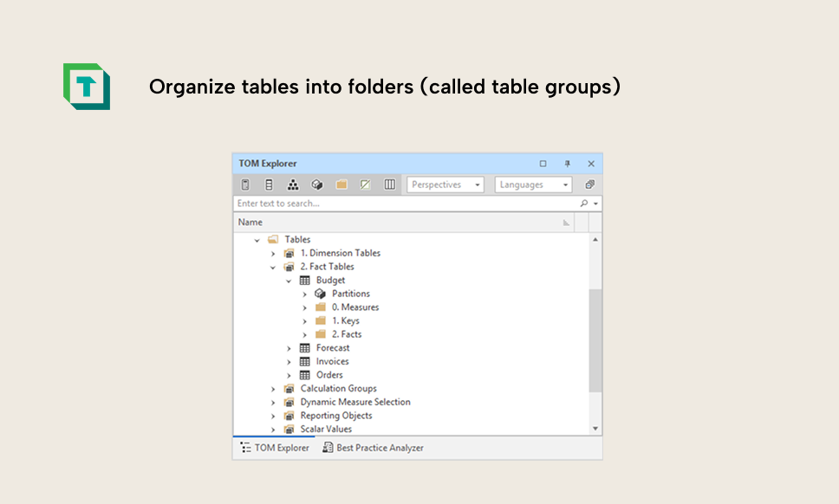Toggle the display folders icon in the toolbar
This screenshot has width=839, height=504.
tap(341, 184)
